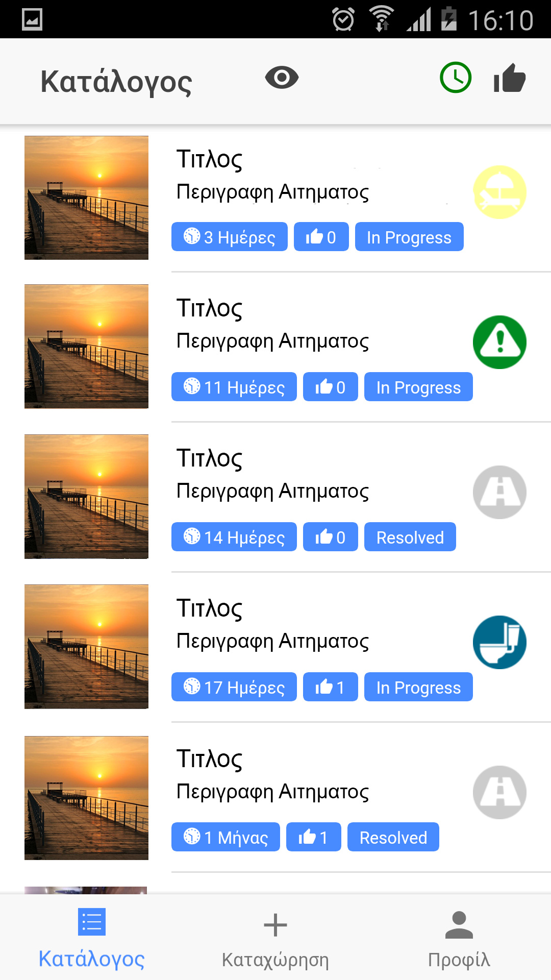Sort list by green clock icon
The height and width of the screenshot is (980, 551).
pyautogui.click(x=455, y=78)
